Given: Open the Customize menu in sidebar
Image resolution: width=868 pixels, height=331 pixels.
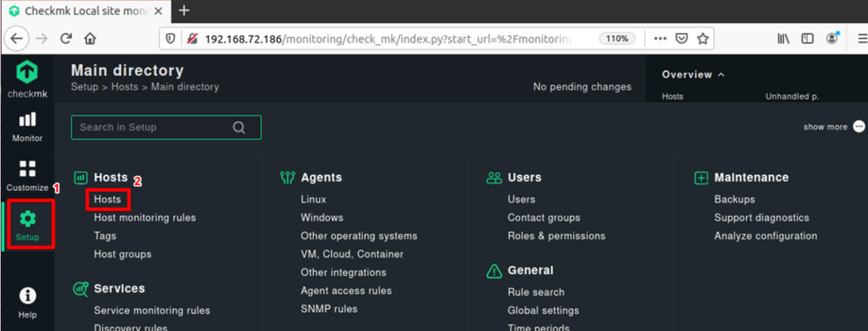Looking at the screenshot, I should click(x=27, y=176).
